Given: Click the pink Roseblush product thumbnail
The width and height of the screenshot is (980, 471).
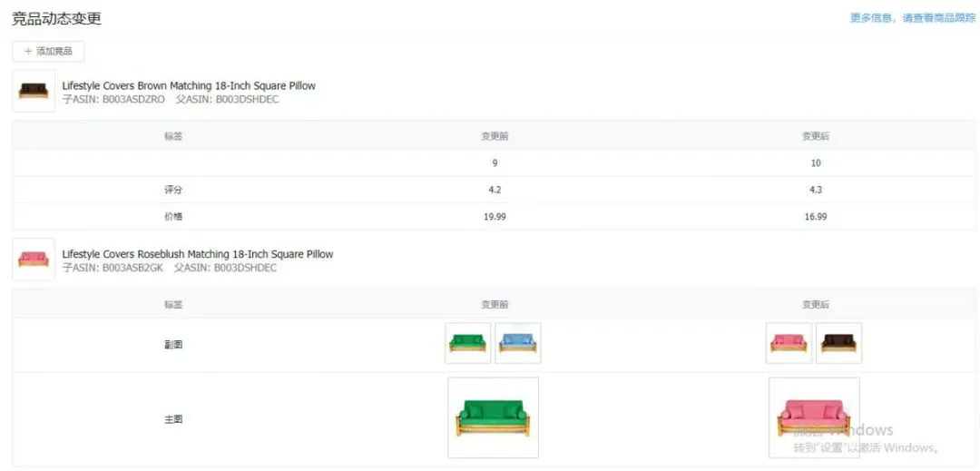Looking at the screenshot, I should [x=34, y=260].
